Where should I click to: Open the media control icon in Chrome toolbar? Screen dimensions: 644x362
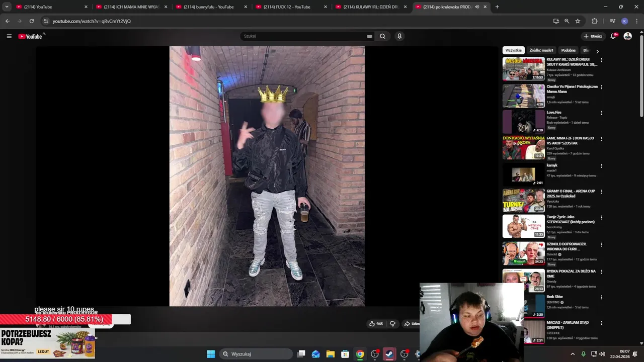click(612, 21)
